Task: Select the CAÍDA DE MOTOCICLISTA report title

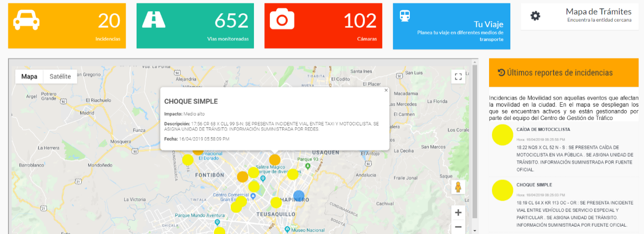Action: (543, 129)
